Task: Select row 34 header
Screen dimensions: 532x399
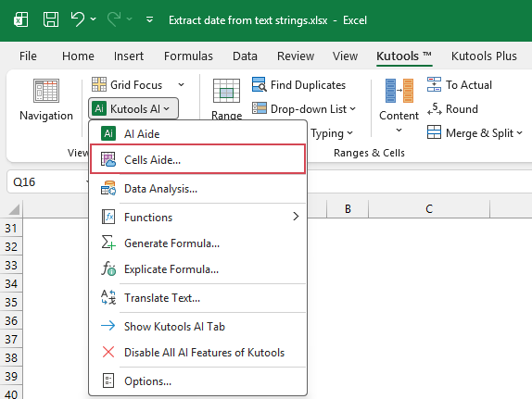Action: coord(11,283)
